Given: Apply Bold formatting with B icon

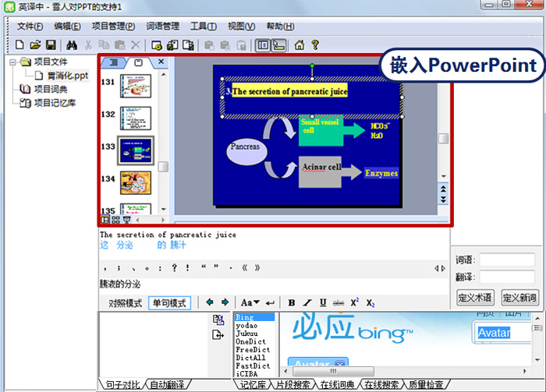Looking at the screenshot, I should pyautogui.click(x=292, y=302).
